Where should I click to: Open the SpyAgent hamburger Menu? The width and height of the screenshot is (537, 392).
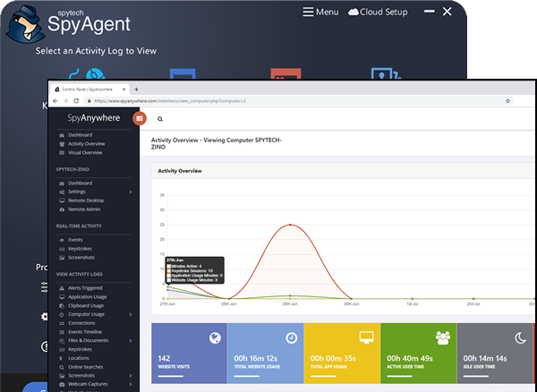click(x=320, y=13)
